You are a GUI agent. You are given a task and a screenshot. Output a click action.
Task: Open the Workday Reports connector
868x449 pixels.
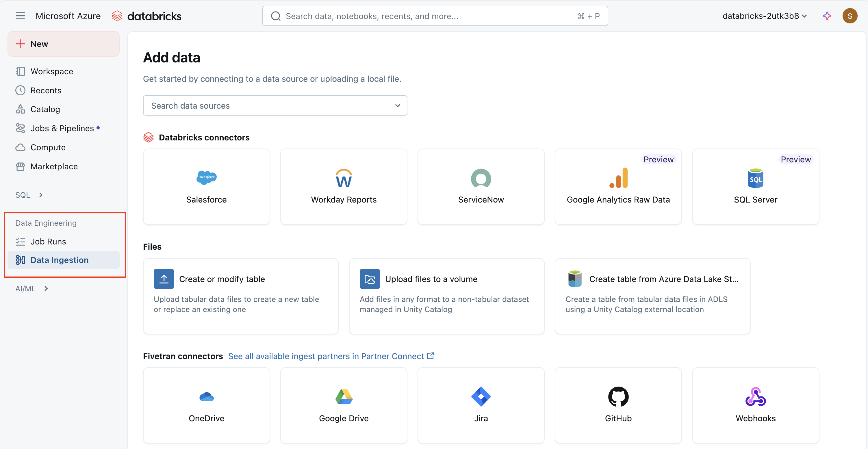[x=343, y=187]
